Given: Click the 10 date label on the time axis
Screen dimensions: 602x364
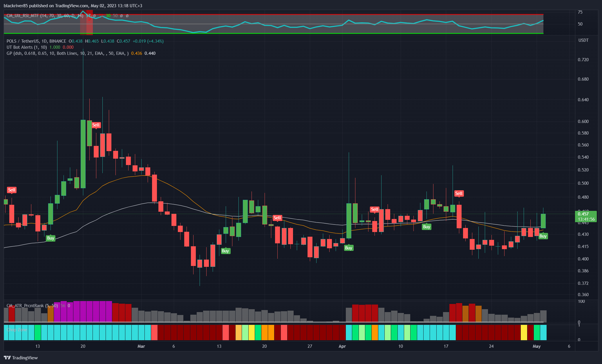Looking at the screenshot, I should 401,346.
